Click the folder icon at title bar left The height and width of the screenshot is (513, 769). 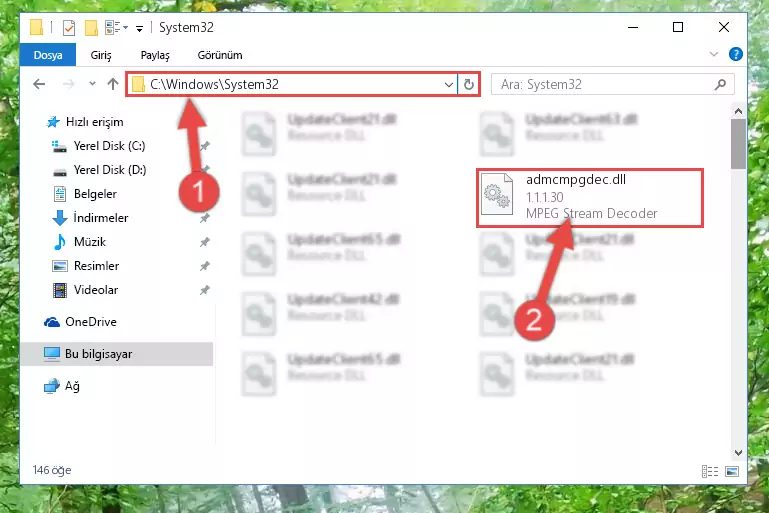[36, 27]
